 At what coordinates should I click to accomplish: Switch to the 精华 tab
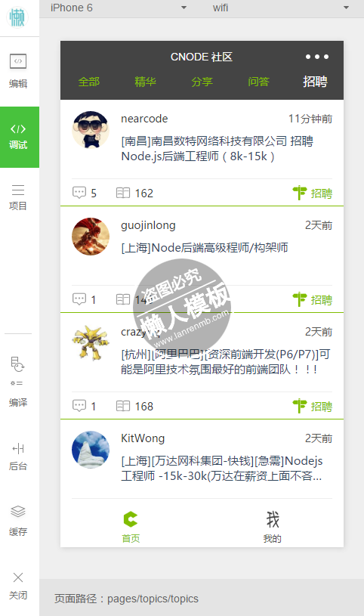tap(145, 82)
